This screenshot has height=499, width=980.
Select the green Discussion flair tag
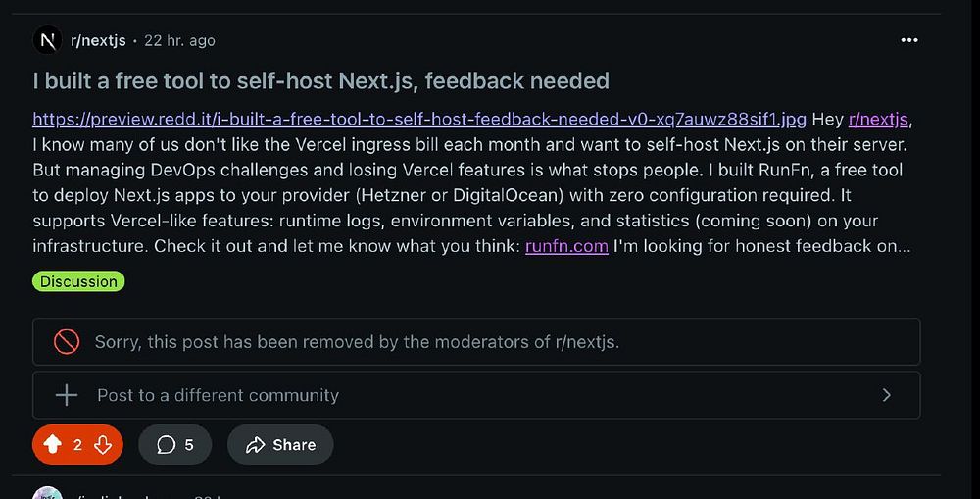click(x=78, y=281)
